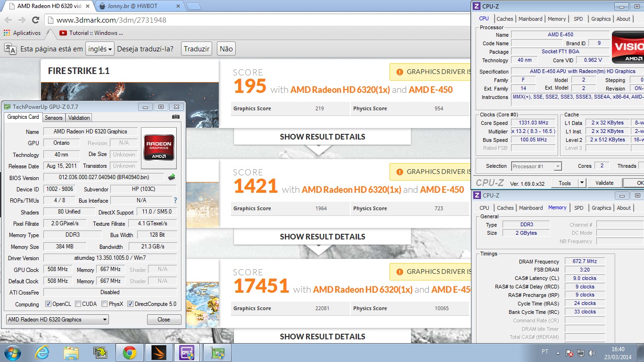Click the Fire Strike 1.1 thumbnail image
The width and height of the screenshot is (644, 362).
[x=130, y=105]
